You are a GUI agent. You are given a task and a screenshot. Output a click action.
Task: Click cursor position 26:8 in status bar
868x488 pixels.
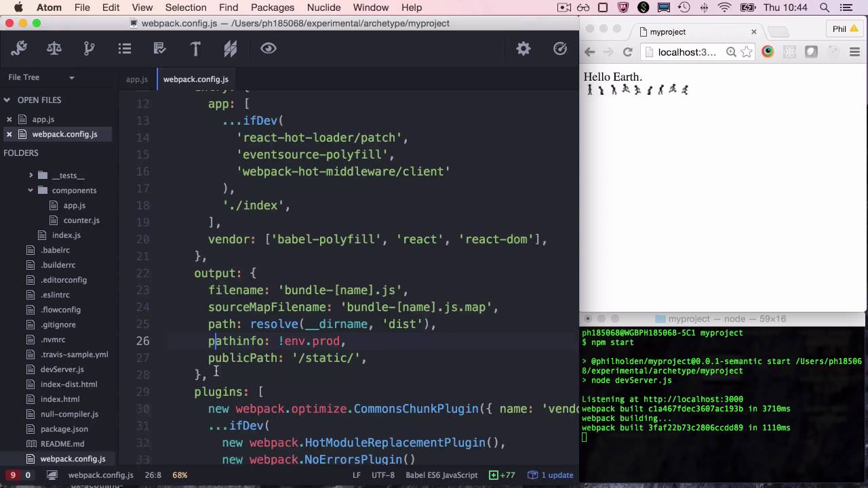click(153, 475)
